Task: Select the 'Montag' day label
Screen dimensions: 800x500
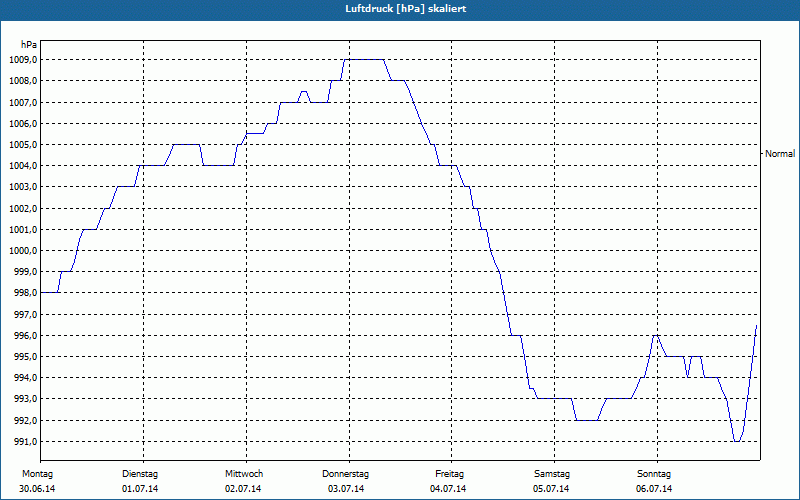Action: click(x=37, y=474)
